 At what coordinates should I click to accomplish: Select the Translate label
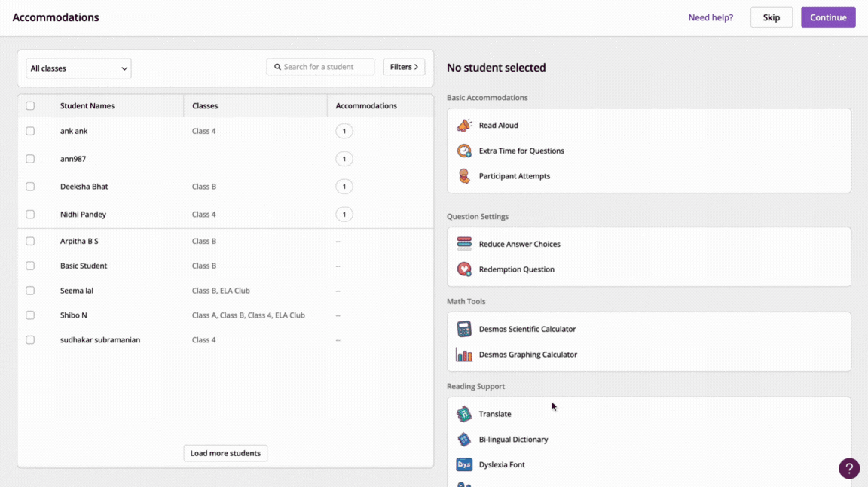[x=495, y=414]
